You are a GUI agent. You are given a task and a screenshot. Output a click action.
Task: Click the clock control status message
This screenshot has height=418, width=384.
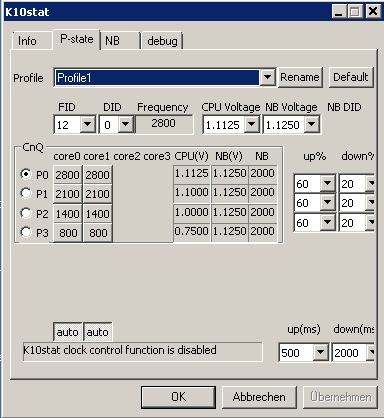(x=143, y=351)
